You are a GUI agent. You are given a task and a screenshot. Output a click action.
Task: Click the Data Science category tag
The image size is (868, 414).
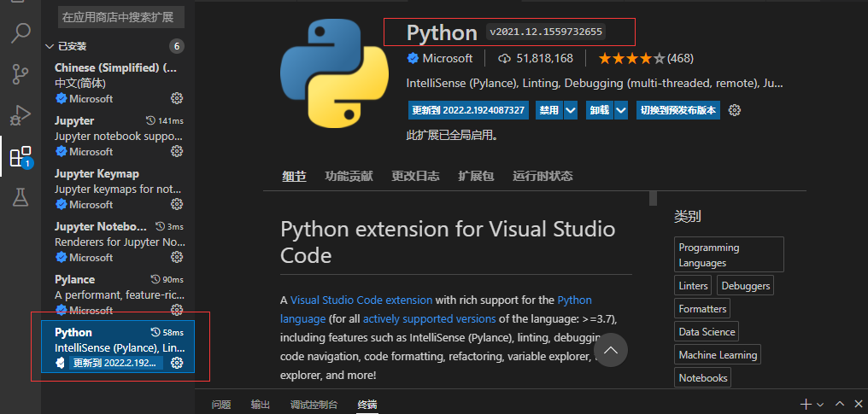tap(707, 332)
